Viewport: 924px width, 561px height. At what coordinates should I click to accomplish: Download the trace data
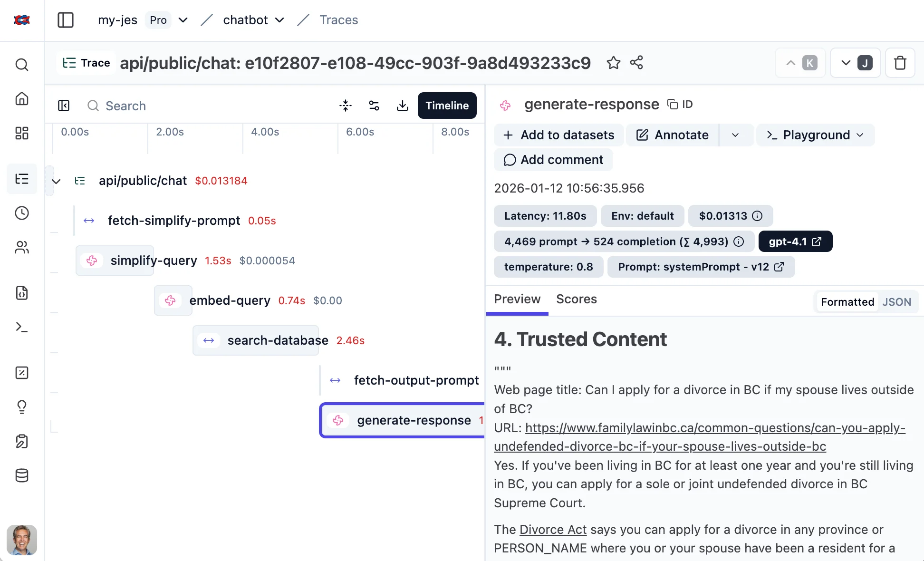pos(402,106)
